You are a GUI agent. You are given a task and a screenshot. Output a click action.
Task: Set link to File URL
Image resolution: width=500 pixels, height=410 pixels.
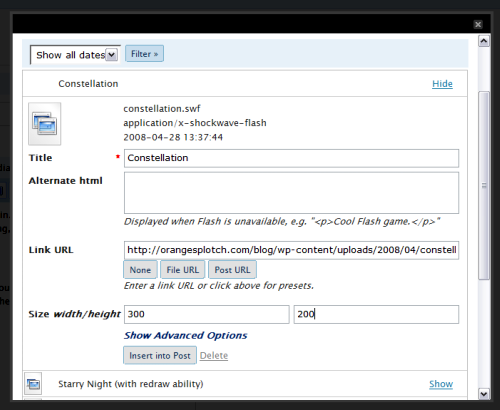pyautogui.click(x=183, y=270)
